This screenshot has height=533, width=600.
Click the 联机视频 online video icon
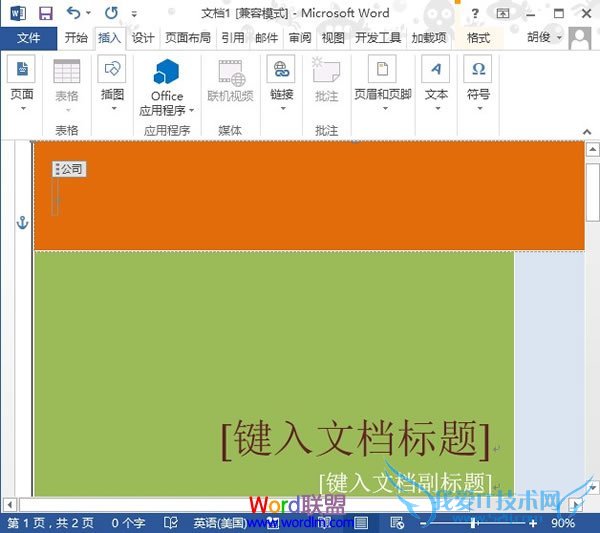pos(232,73)
